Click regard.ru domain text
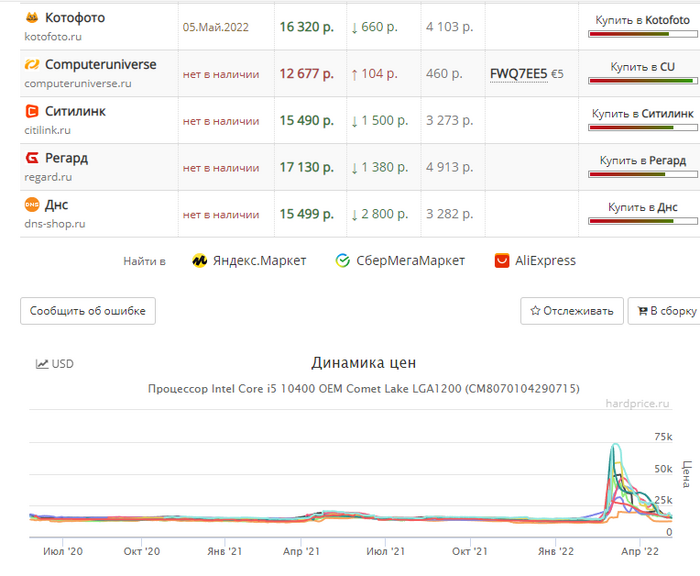 pos(48,177)
